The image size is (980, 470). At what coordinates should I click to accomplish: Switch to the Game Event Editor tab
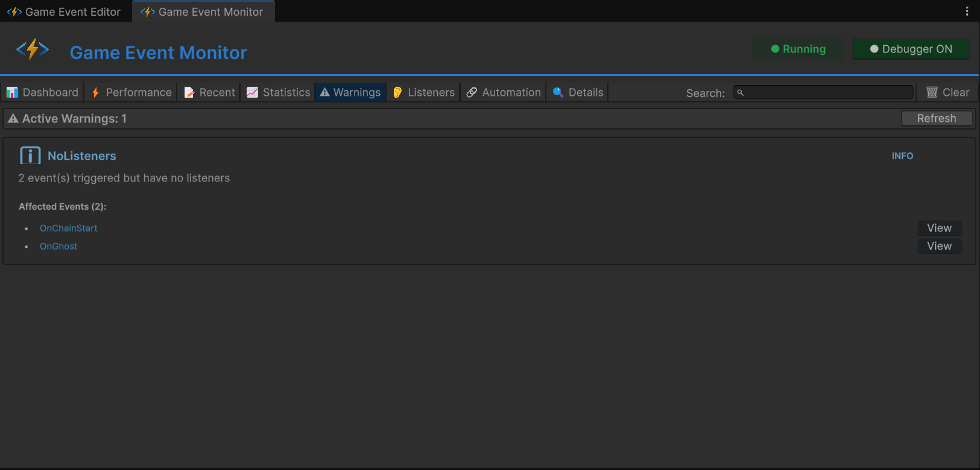click(x=65, y=11)
